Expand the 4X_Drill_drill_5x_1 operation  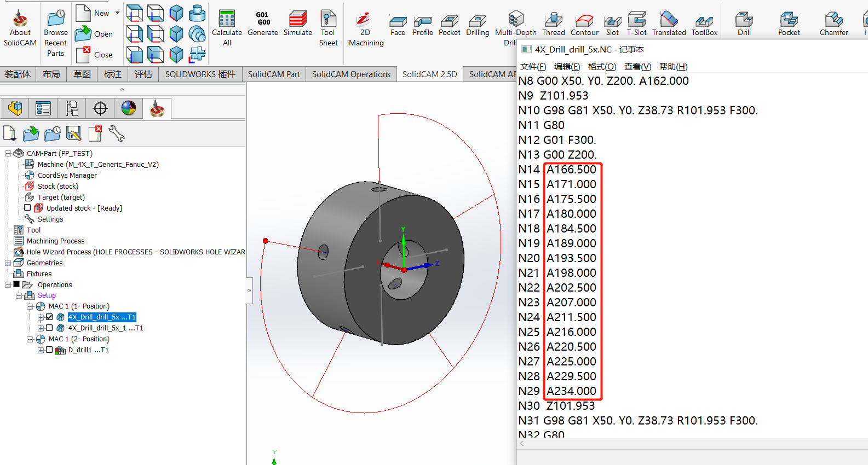tap(41, 328)
